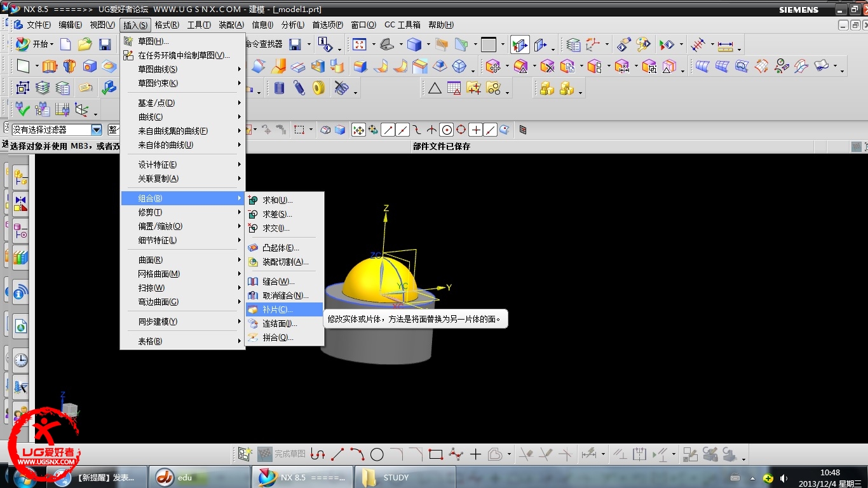The width and height of the screenshot is (868, 488).
Task: Click the New file icon
Action: pyautogui.click(x=65, y=44)
